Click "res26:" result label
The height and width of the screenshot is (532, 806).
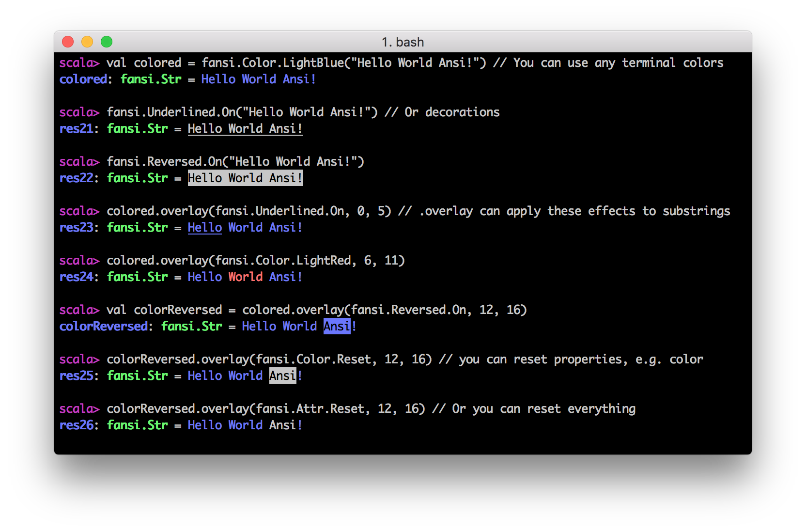click(x=79, y=425)
